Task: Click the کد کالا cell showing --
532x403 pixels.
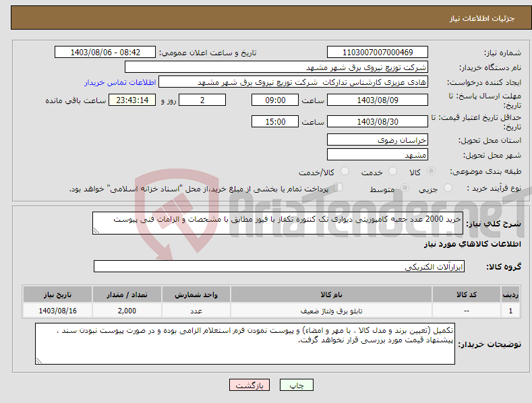Action: point(466,311)
